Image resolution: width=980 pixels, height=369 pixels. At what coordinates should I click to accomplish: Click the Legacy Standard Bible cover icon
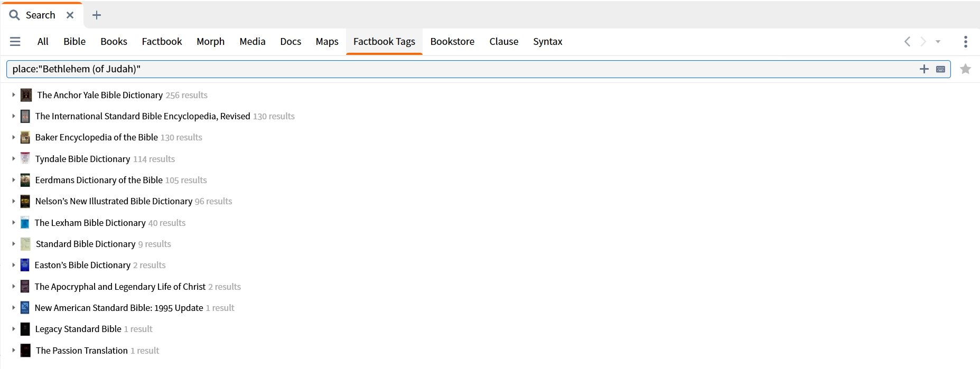25,329
